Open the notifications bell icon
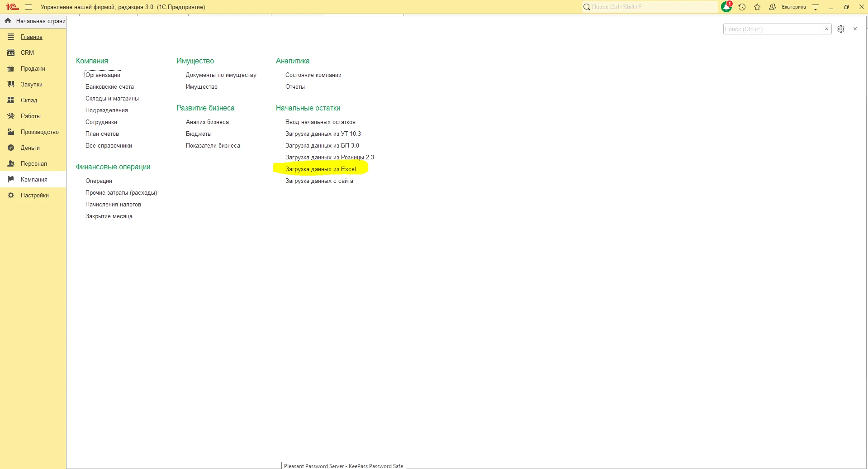Screen dimensions: 868x469 (726, 7)
